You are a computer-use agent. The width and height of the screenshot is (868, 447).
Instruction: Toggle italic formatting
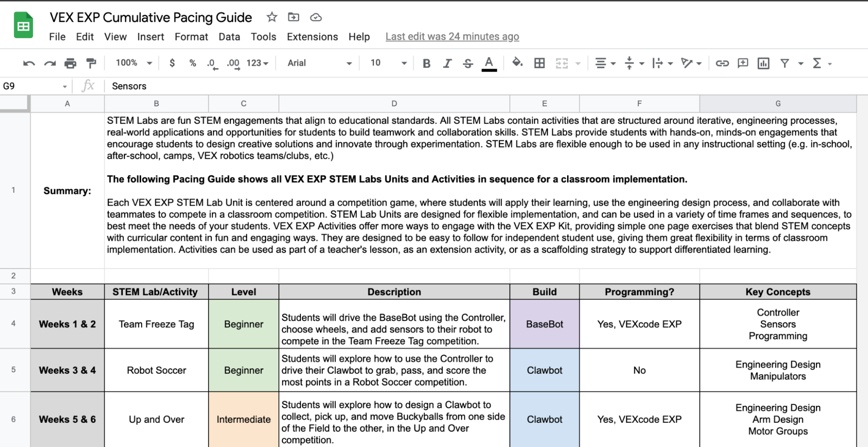click(447, 63)
